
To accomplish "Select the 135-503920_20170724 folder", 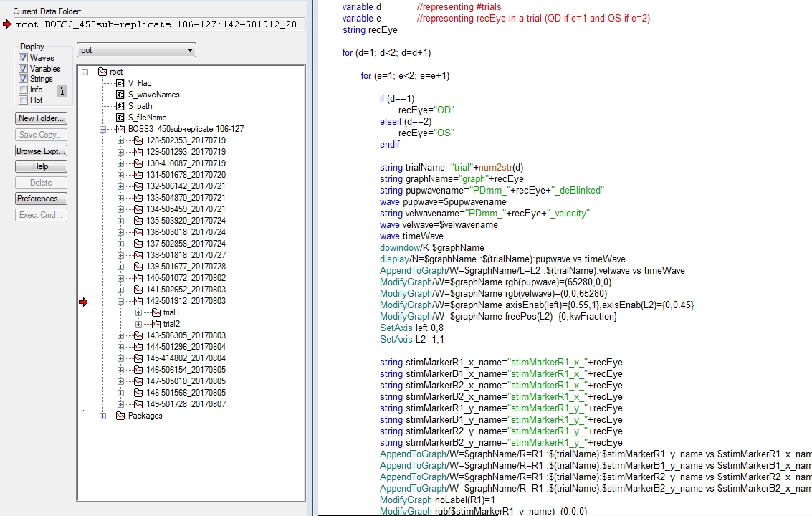I will coord(185,221).
